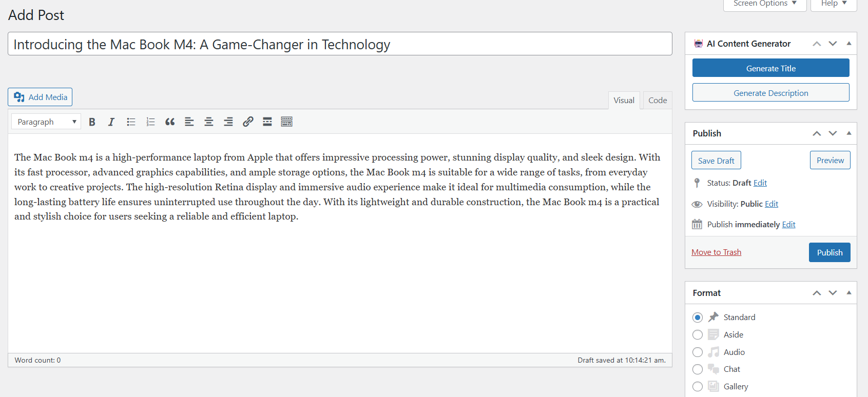Toggle bold formatting in editor toolbar
The height and width of the screenshot is (397, 868).
(x=92, y=122)
